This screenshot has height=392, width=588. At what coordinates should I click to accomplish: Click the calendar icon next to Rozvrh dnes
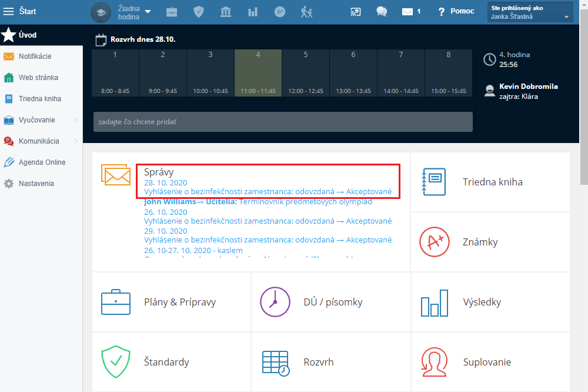101,40
